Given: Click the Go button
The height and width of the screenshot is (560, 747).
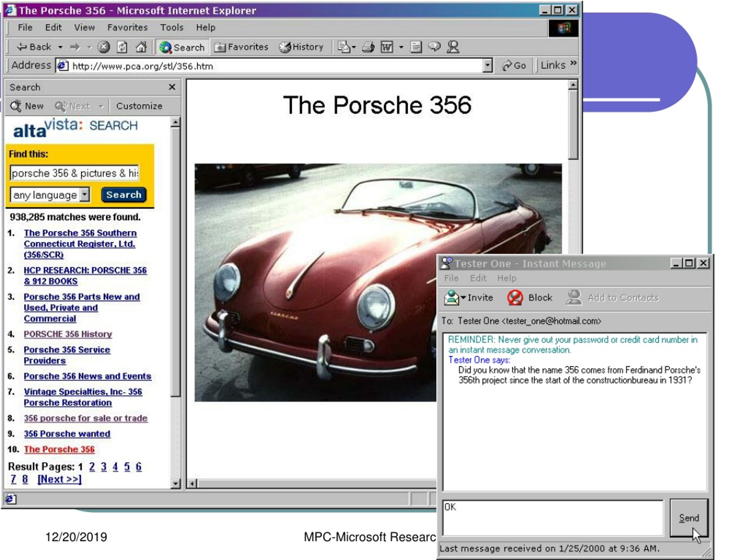Looking at the screenshot, I should point(514,66).
